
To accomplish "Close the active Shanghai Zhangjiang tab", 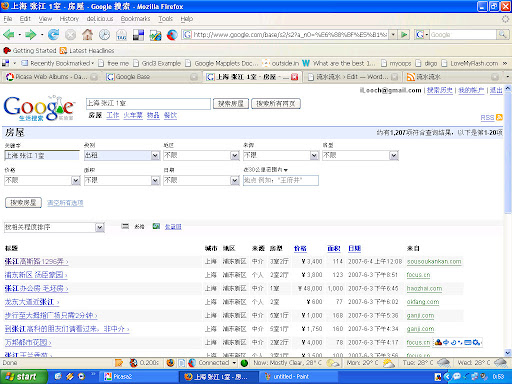I will (x=294, y=77).
